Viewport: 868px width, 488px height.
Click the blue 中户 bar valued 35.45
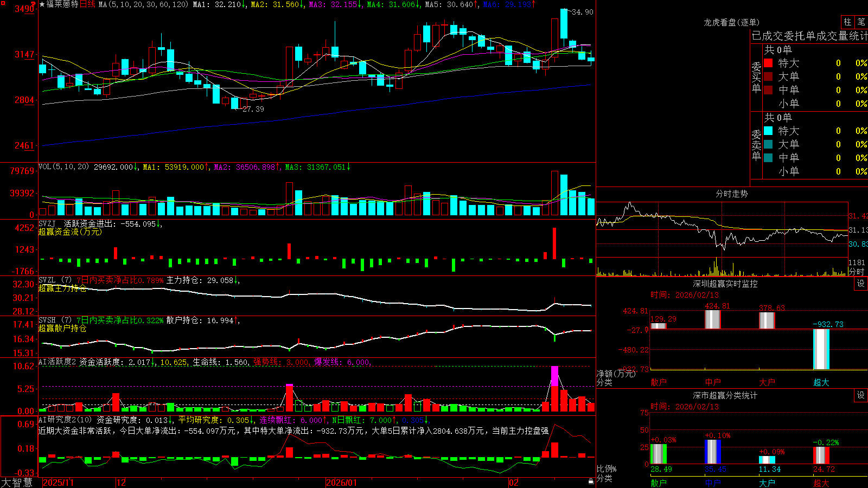pos(712,452)
